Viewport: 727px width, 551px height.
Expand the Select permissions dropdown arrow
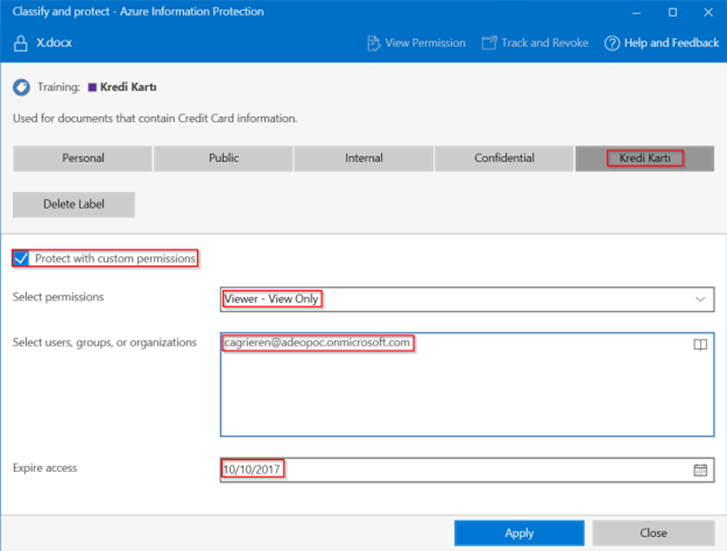700,299
